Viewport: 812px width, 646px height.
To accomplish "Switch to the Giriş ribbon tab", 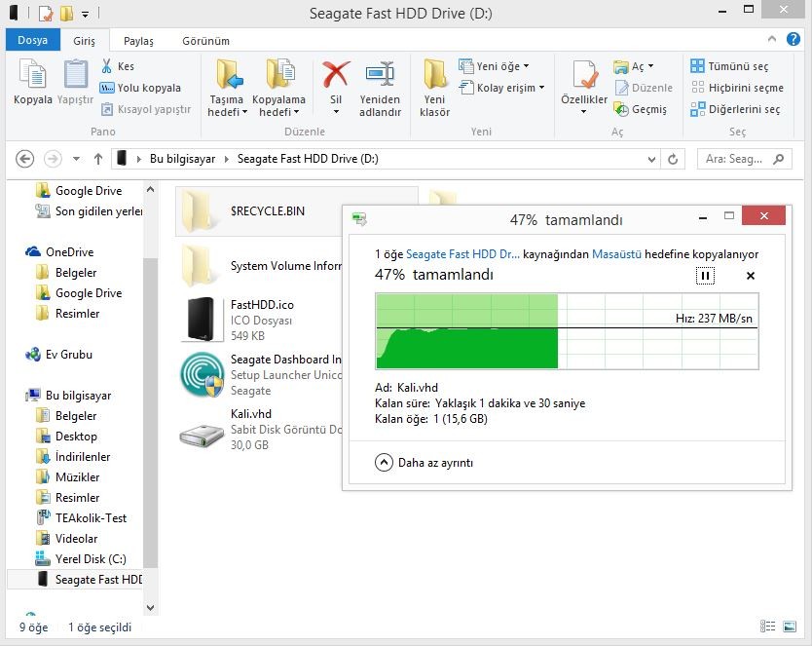I will pyautogui.click(x=84, y=40).
